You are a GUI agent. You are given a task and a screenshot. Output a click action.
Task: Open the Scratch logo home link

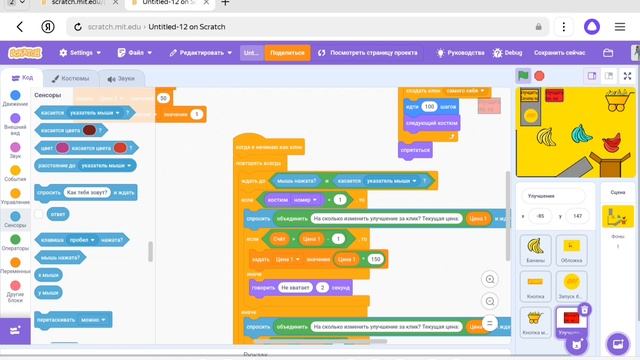(x=25, y=53)
